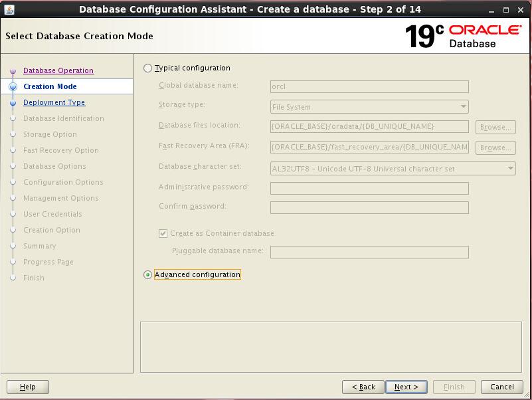532x400 pixels.
Task: Click the Creation Mode step bullet icon
Action: [13, 86]
